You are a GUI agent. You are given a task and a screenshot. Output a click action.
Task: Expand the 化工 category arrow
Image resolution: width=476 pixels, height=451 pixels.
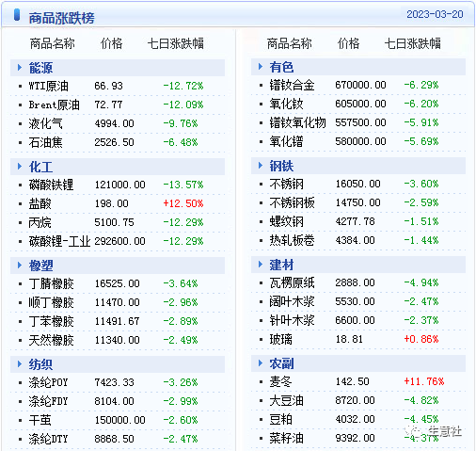[20, 167]
